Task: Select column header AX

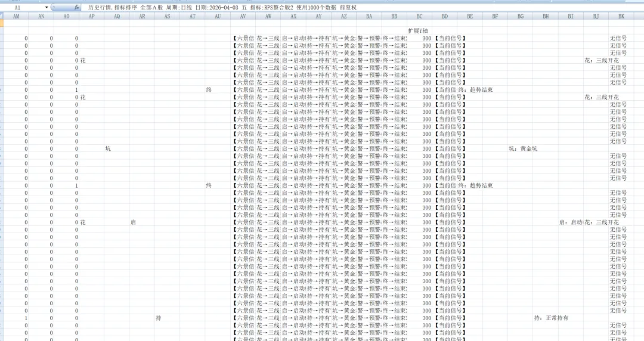Action: tap(293, 17)
